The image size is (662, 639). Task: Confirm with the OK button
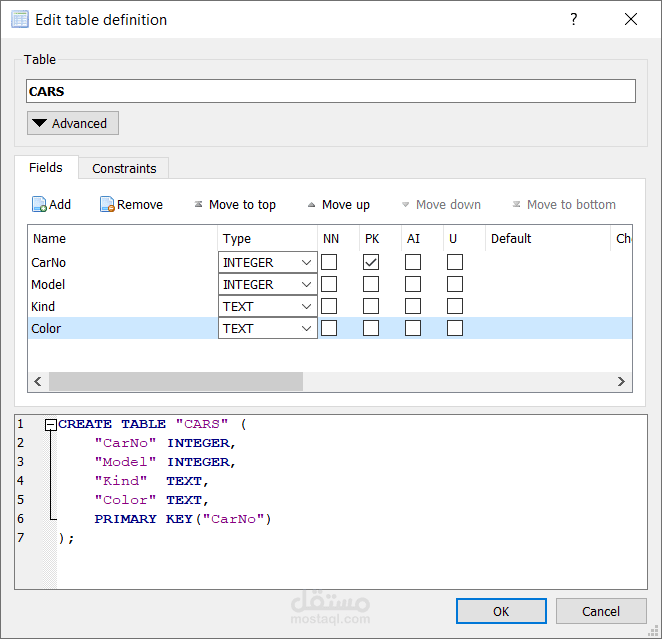(x=501, y=611)
